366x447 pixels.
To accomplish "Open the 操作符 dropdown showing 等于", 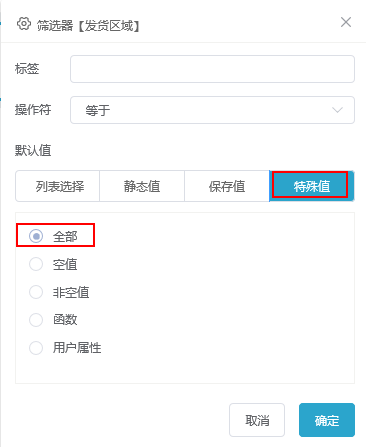I will click(x=212, y=110).
